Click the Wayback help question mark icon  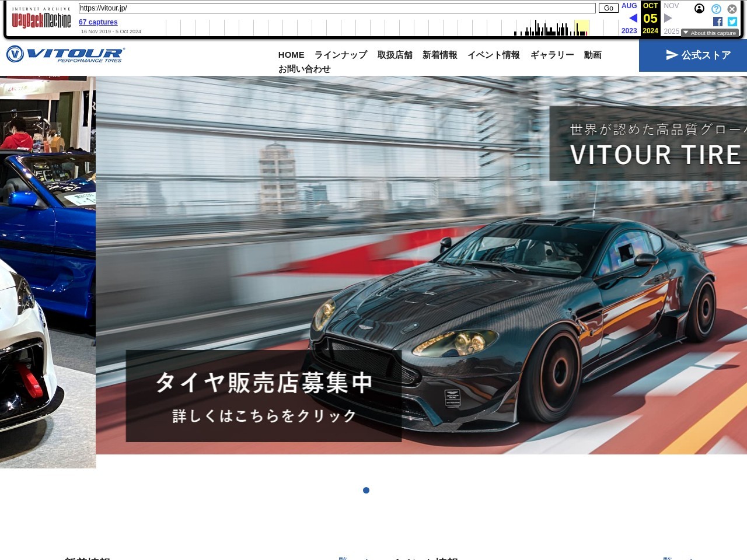(x=716, y=9)
